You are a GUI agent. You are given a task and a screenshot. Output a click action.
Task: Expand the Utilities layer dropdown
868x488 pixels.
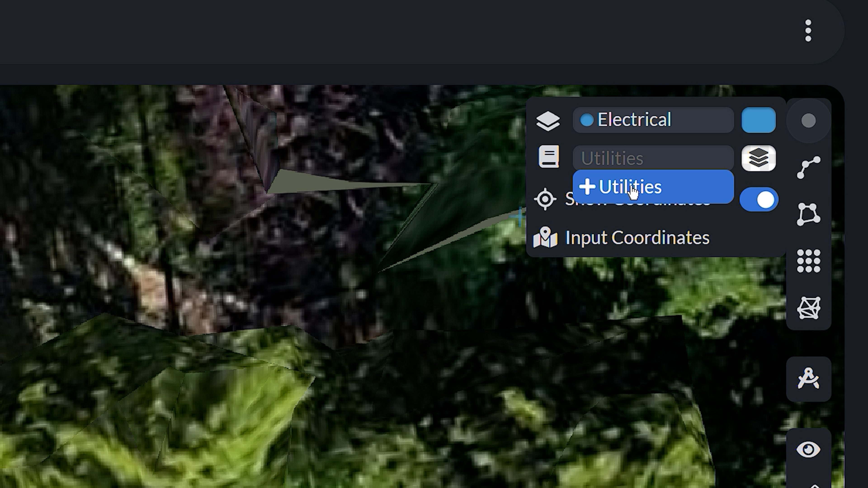[x=758, y=157]
